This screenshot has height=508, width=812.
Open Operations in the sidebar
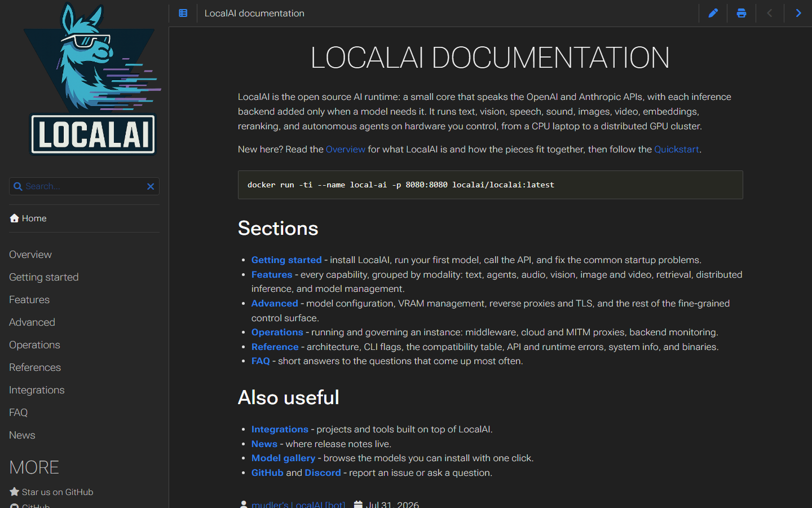(34, 345)
